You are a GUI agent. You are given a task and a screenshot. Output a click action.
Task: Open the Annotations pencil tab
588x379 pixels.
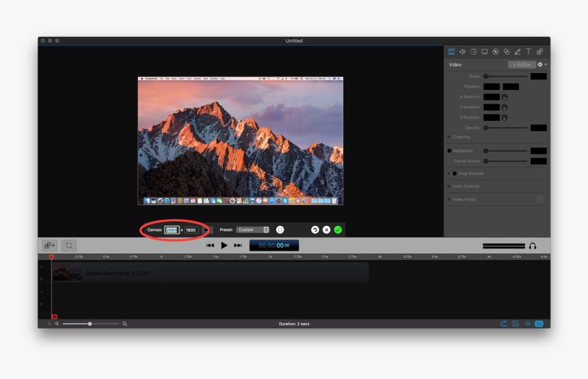[x=518, y=52]
